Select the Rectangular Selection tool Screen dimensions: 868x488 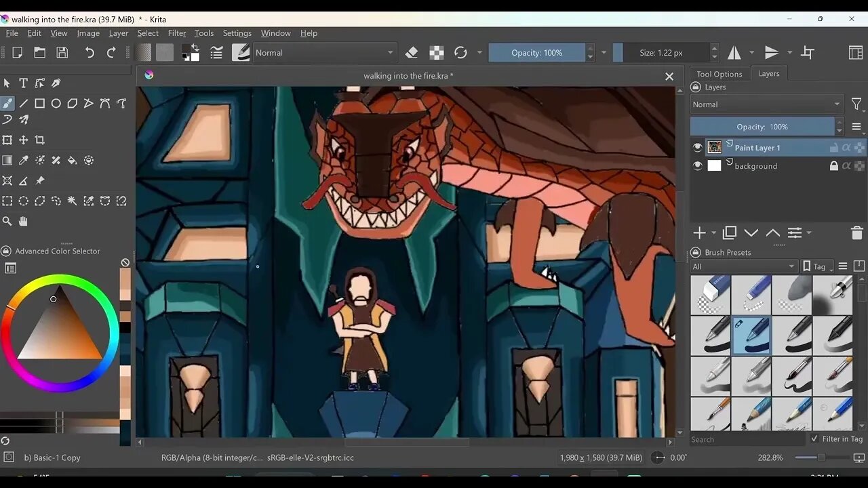(x=7, y=201)
